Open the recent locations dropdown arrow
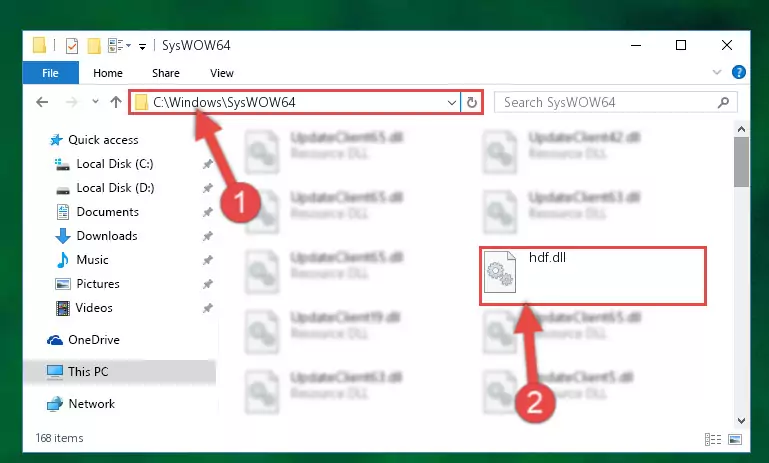 click(x=95, y=102)
